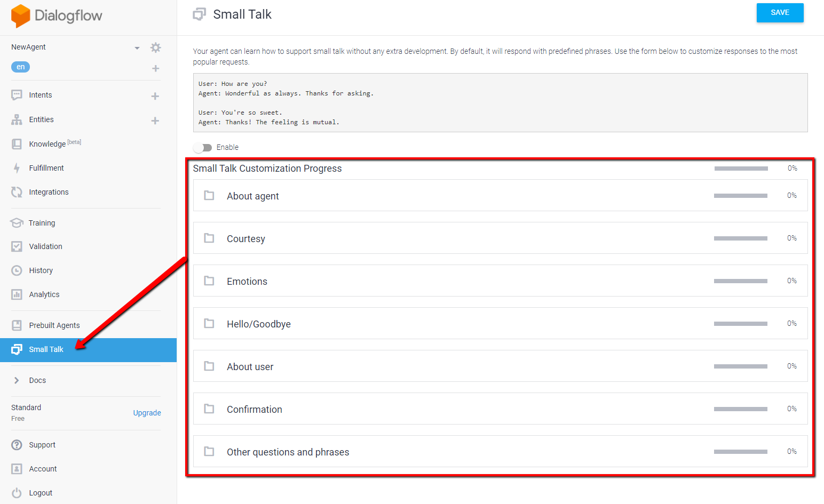Image resolution: width=824 pixels, height=504 pixels.
Task: Save the Small Talk settings
Action: coord(780,13)
